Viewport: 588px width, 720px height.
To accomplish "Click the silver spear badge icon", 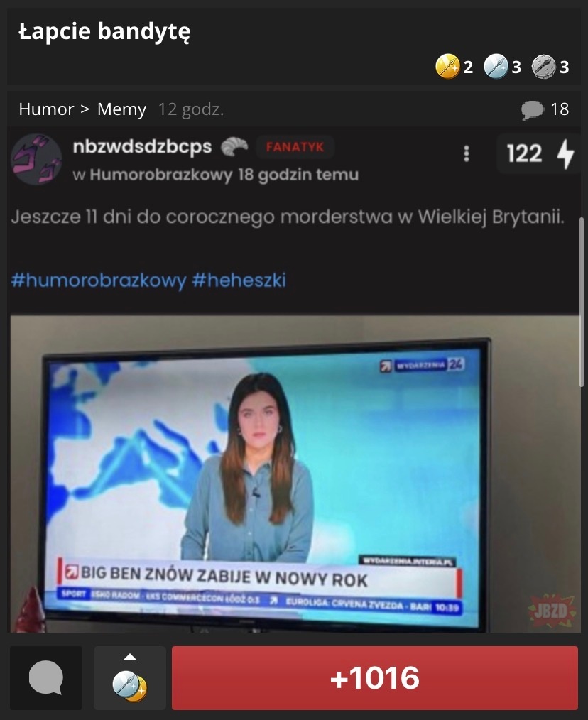I will coord(496,67).
